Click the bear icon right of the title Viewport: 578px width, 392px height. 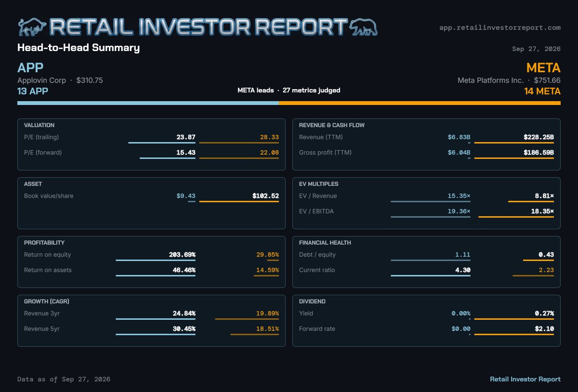[x=363, y=27]
